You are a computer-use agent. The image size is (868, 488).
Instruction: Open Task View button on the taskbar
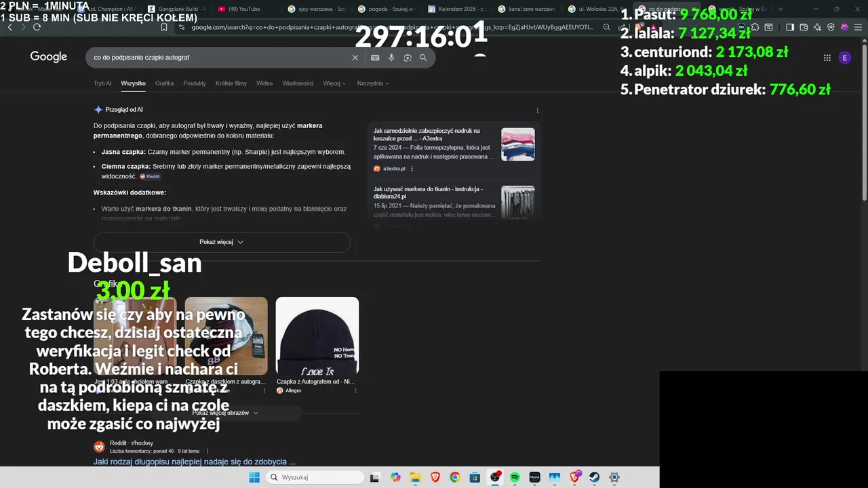374,477
